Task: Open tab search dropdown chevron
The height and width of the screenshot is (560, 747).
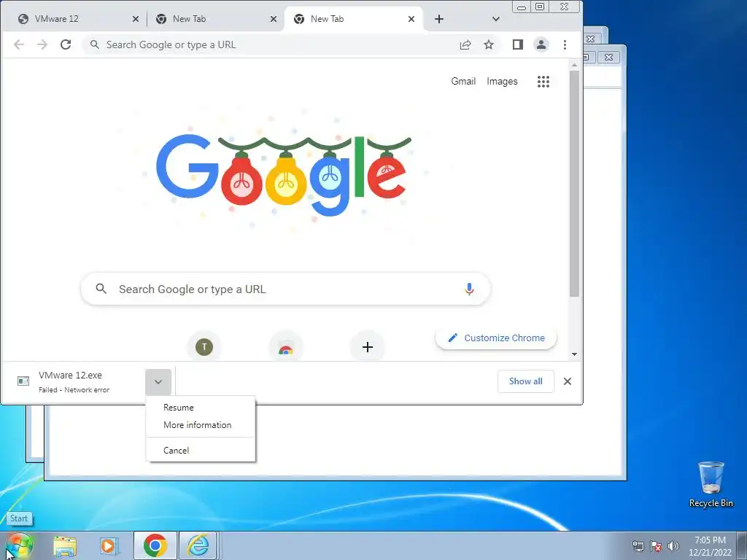Action: pos(496,19)
